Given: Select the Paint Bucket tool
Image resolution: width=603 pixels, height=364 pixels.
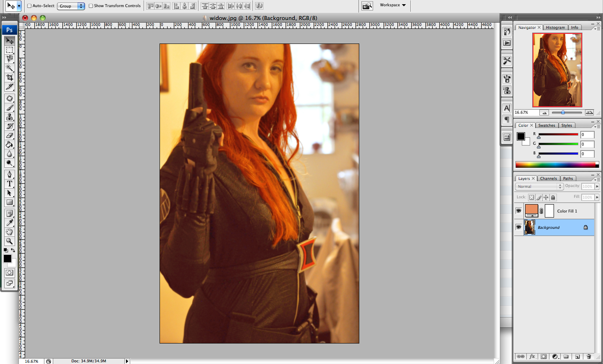Looking at the screenshot, I should pos(10,144).
